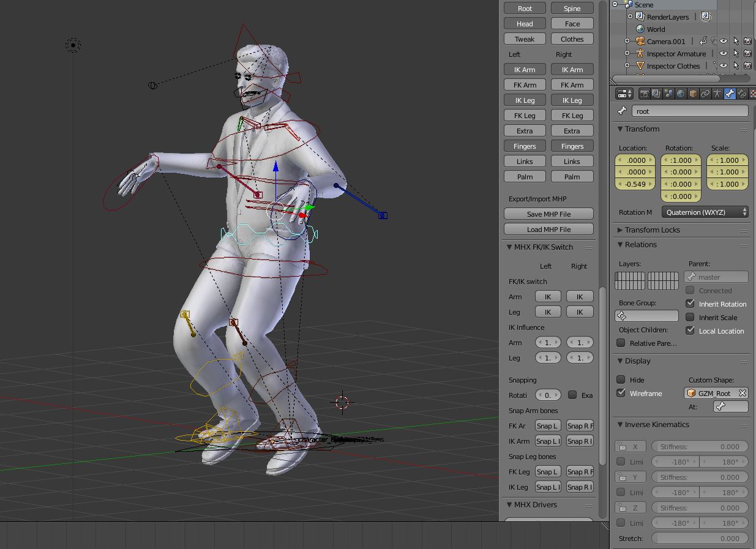756x549 pixels.
Task: Open the Render Layers properties tab
Action: [x=656, y=94]
